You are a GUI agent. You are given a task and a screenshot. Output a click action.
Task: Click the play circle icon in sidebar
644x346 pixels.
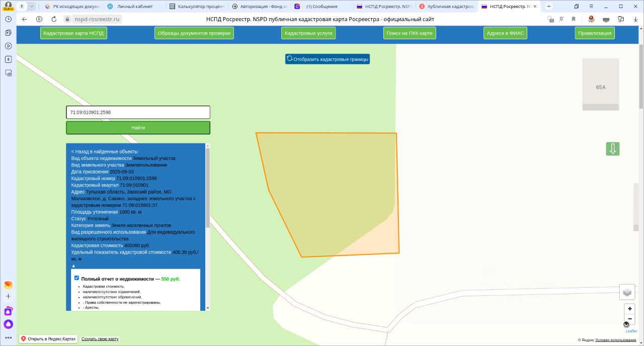(8, 46)
